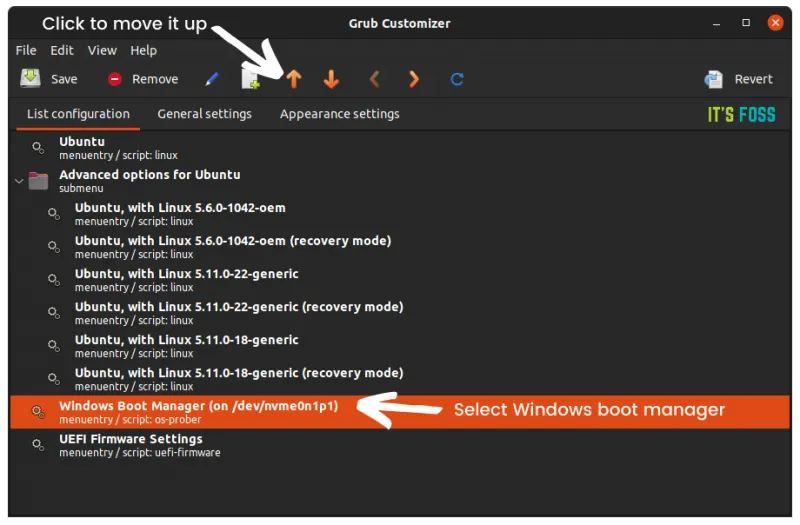800x525 pixels.
Task: Select Ubuntu, with Linux 5.11.0-22-generic entry
Action: 186,280
